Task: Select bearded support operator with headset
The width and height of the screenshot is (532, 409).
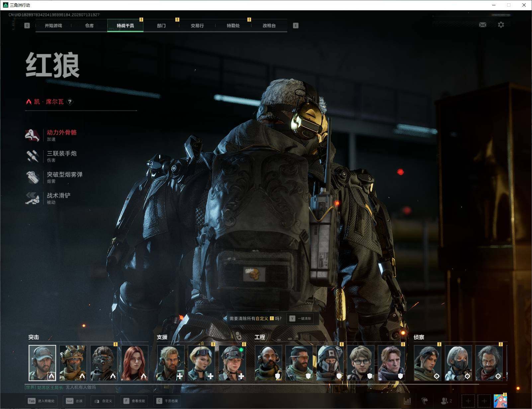Action: [170, 363]
